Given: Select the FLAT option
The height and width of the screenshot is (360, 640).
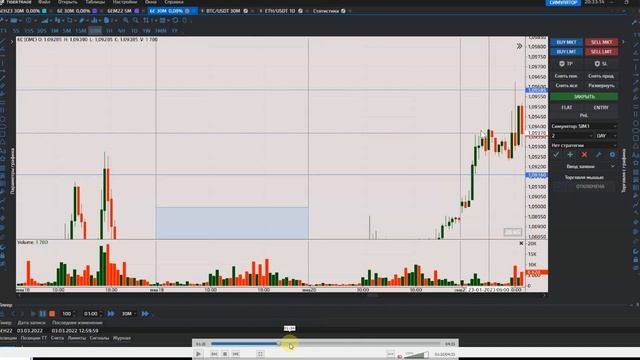Looking at the screenshot, I should point(567,107).
